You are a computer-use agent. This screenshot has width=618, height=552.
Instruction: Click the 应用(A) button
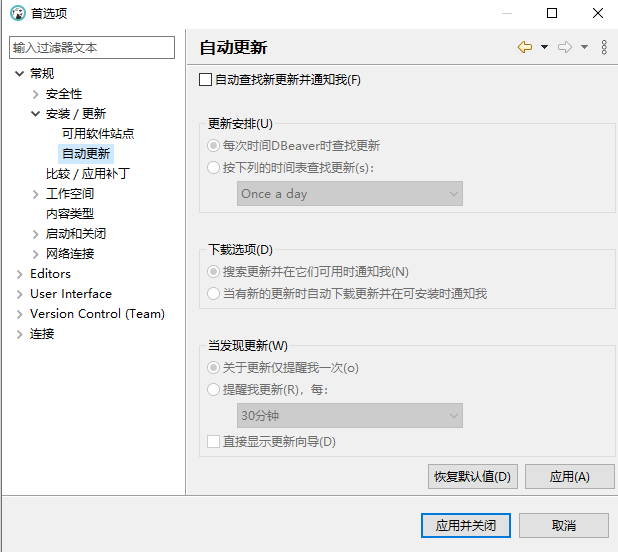[570, 476]
